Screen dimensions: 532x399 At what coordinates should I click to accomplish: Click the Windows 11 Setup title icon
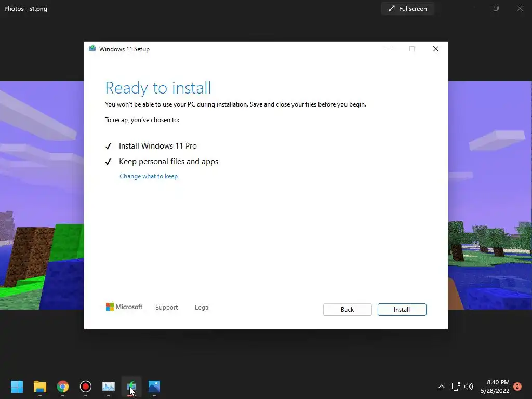coord(92,48)
